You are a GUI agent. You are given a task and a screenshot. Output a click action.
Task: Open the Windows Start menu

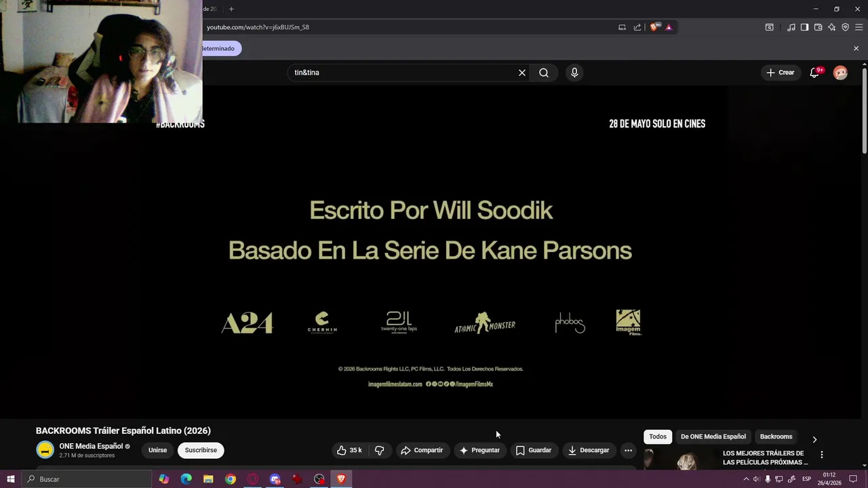10,479
